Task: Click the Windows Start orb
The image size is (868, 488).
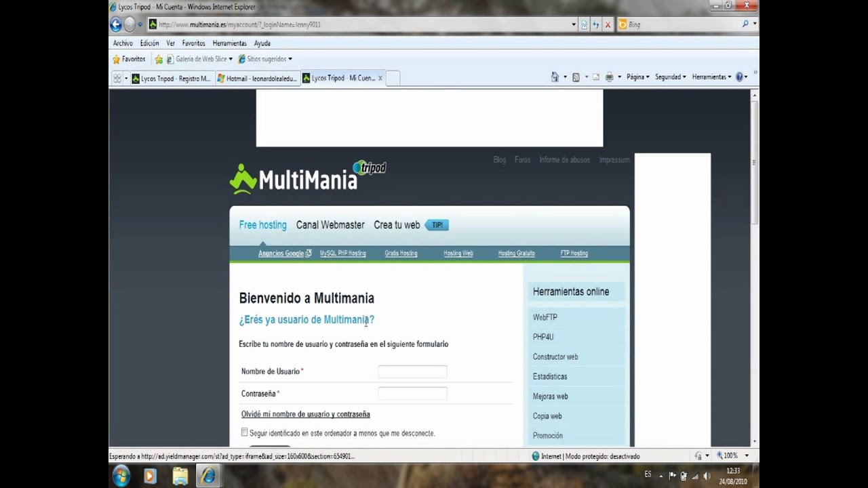Action: point(122,476)
